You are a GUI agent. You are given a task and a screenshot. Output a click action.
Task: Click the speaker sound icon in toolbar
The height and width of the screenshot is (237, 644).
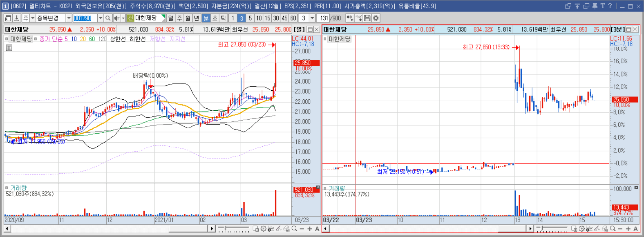click(x=116, y=18)
